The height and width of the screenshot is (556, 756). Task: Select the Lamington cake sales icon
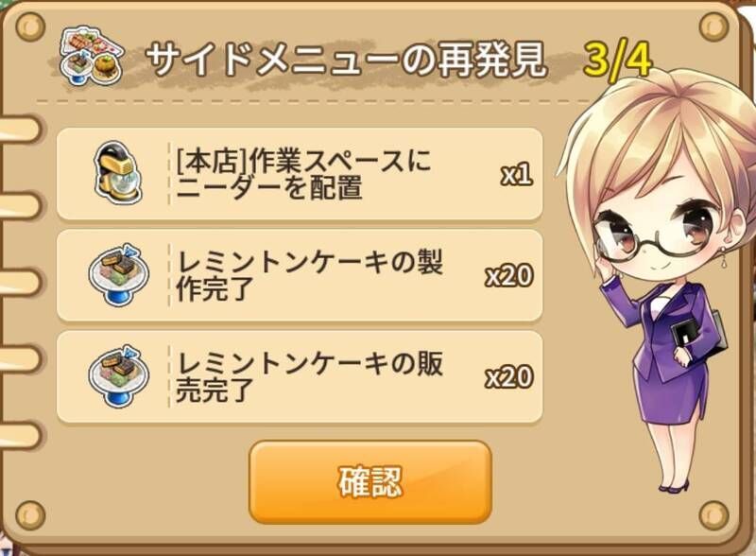[119, 376]
